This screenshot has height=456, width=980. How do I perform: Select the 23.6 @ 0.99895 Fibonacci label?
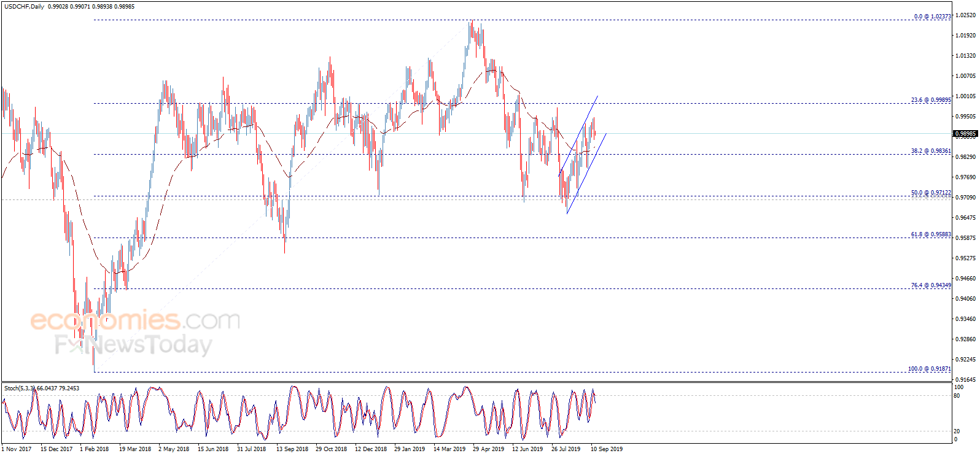pos(931,100)
